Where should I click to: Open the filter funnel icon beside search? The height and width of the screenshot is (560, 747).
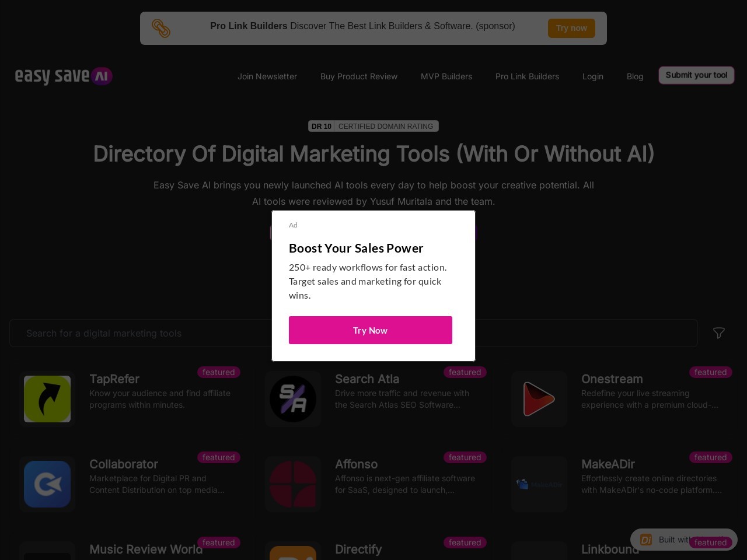(x=719, y=333)
